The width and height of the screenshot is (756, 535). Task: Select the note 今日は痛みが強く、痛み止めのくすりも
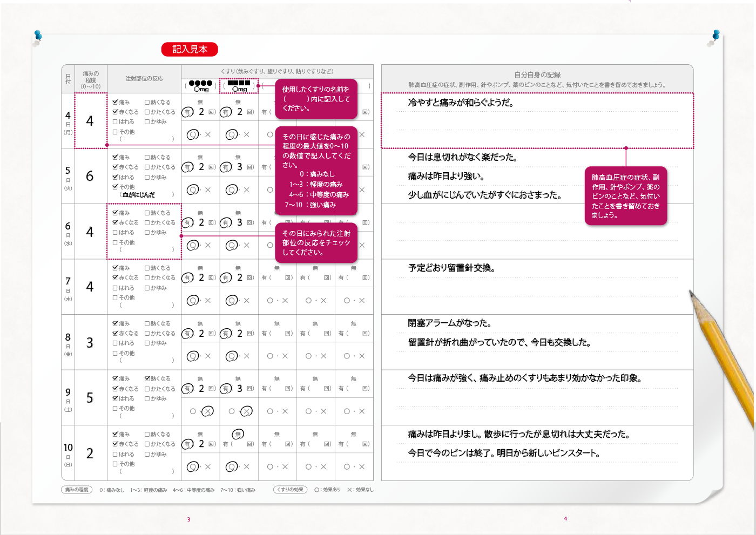click(525, 378)
